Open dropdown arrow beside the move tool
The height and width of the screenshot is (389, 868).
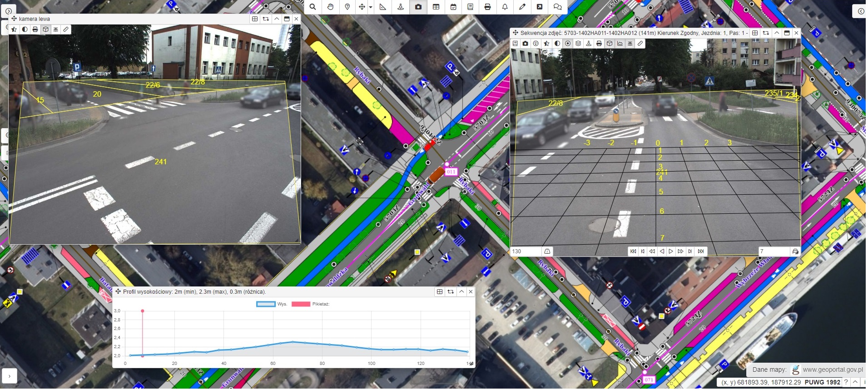pyautogui.click(x=371, y=7)
